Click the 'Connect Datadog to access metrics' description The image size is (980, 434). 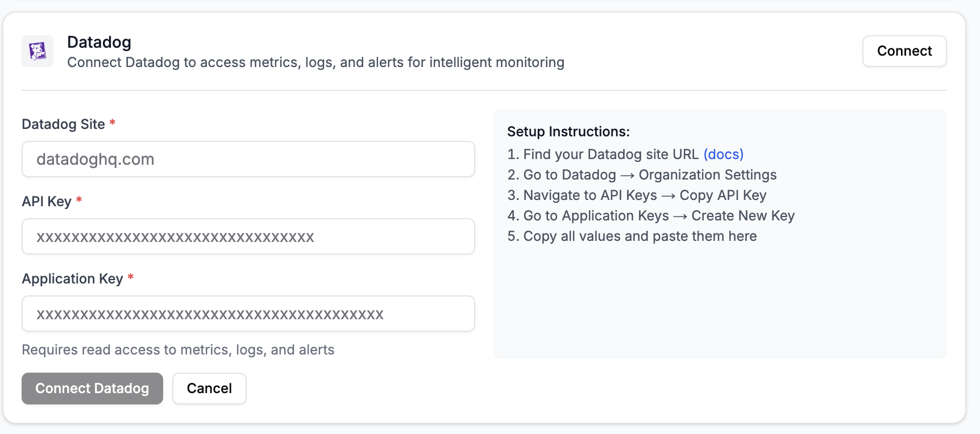(315, 62)
